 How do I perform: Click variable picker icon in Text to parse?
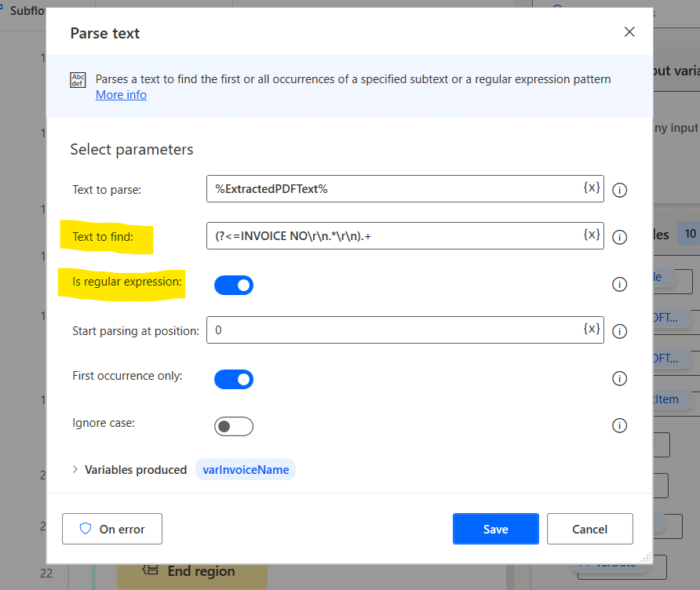point(592,188)
